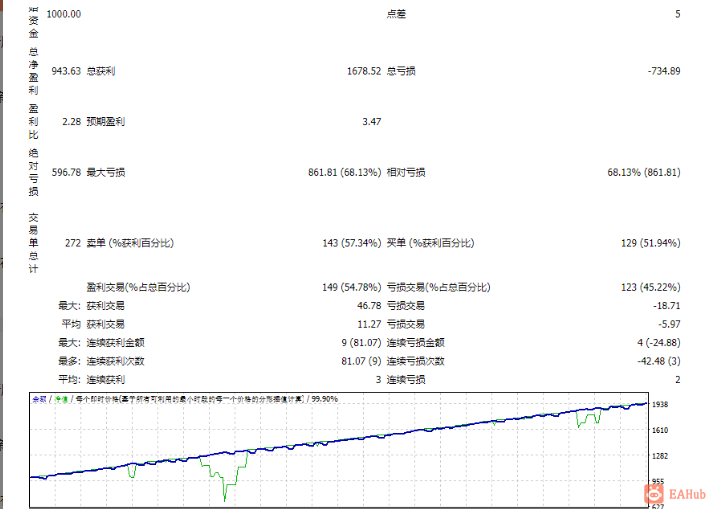
Task: Click the 余额 balance legend in chart
Action: coord(39,399)
